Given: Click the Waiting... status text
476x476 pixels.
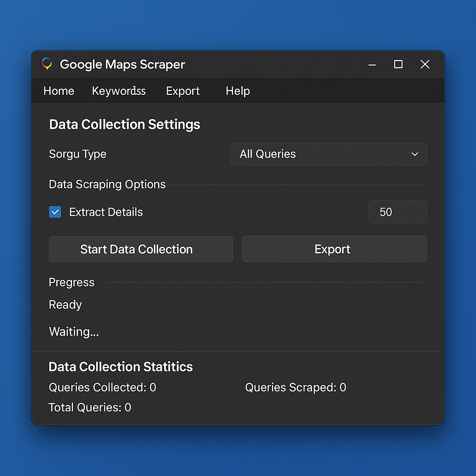Looking at the screenshot, I should [x=74, y=331].
